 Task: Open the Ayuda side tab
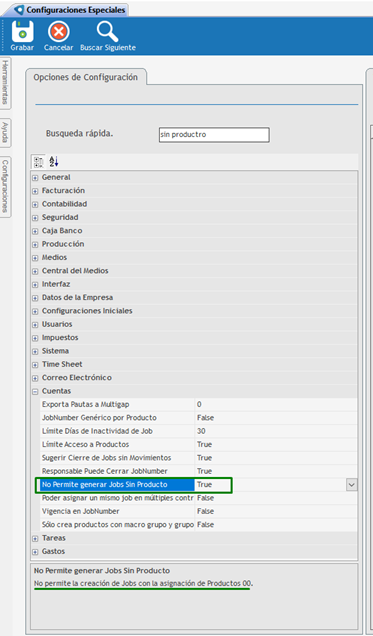click(5, 133)
